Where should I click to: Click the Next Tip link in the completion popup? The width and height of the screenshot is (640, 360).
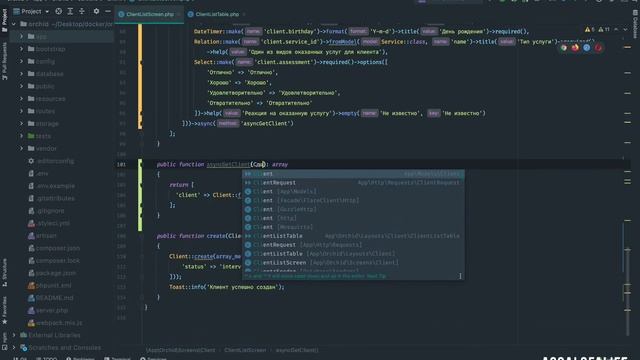pos(376,276)
